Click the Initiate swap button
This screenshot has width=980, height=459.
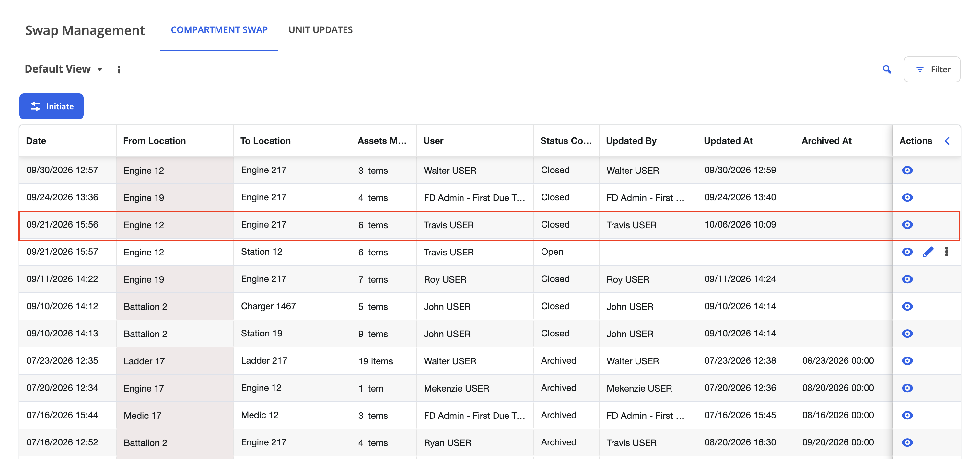point(51,106)
